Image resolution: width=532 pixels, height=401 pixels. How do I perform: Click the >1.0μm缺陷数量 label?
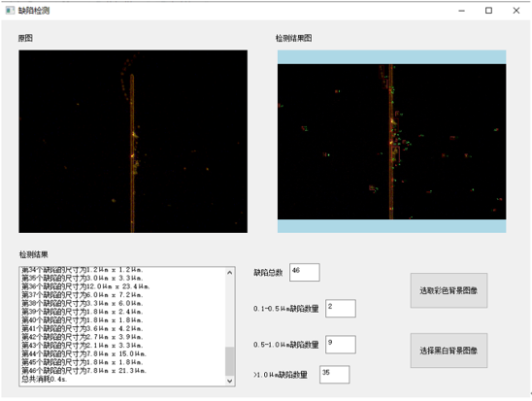click(281, 375)
